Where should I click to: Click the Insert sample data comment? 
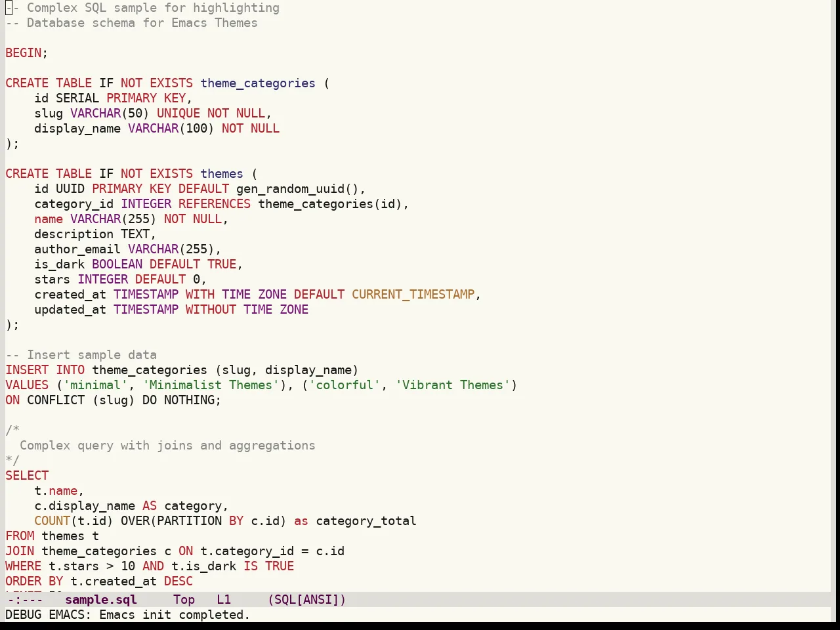point(81,355)
